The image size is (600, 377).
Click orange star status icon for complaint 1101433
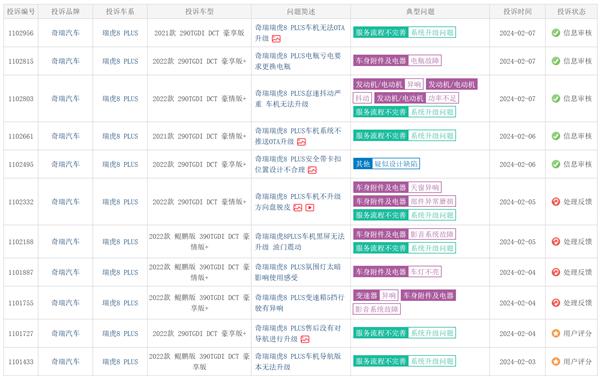click(556, 361)
